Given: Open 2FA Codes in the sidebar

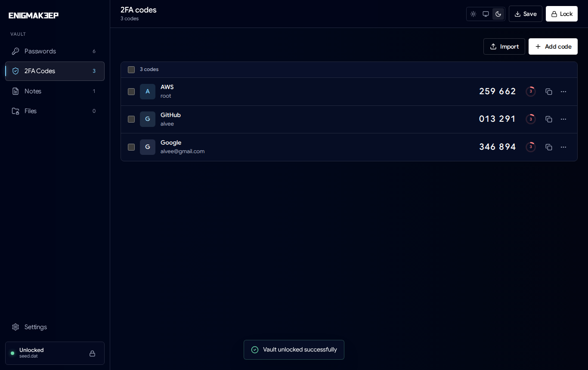Looking at the screenshot, I should (x=55, y=71).
